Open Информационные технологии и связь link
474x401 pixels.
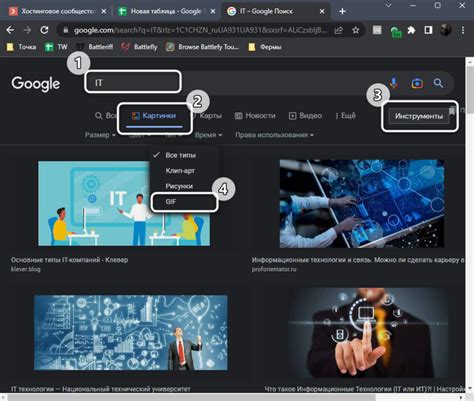tap(358, 260)
